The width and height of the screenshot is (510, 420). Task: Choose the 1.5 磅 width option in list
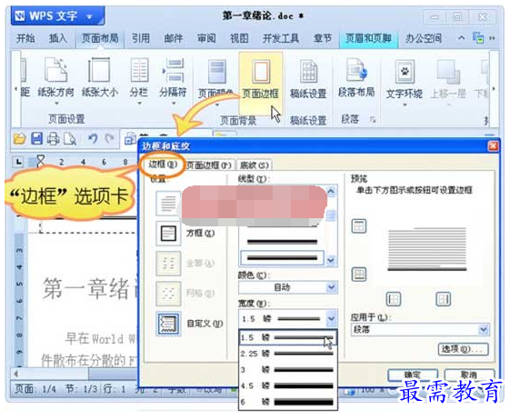[x=287, y=337]
